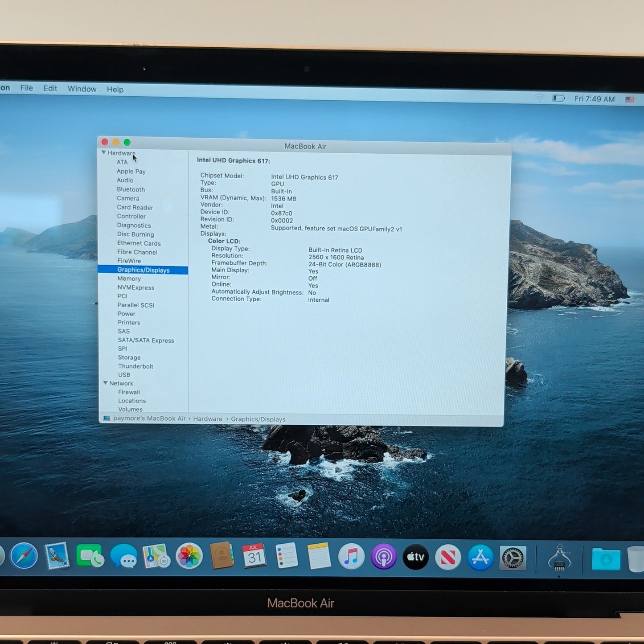Launch Music from the Dock
The height and width of the screenshot is (644, 644).
(351, 556)
